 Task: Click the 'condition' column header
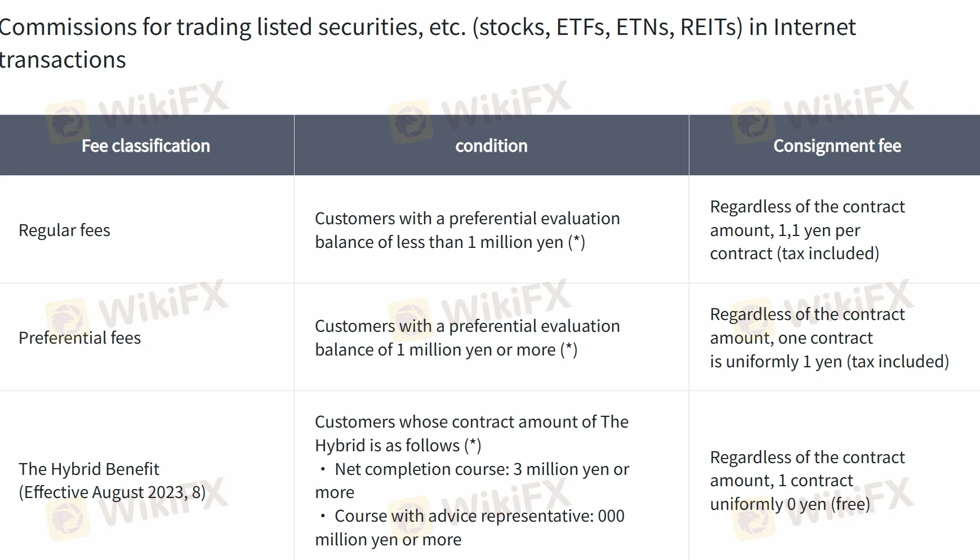coord(491,145)
